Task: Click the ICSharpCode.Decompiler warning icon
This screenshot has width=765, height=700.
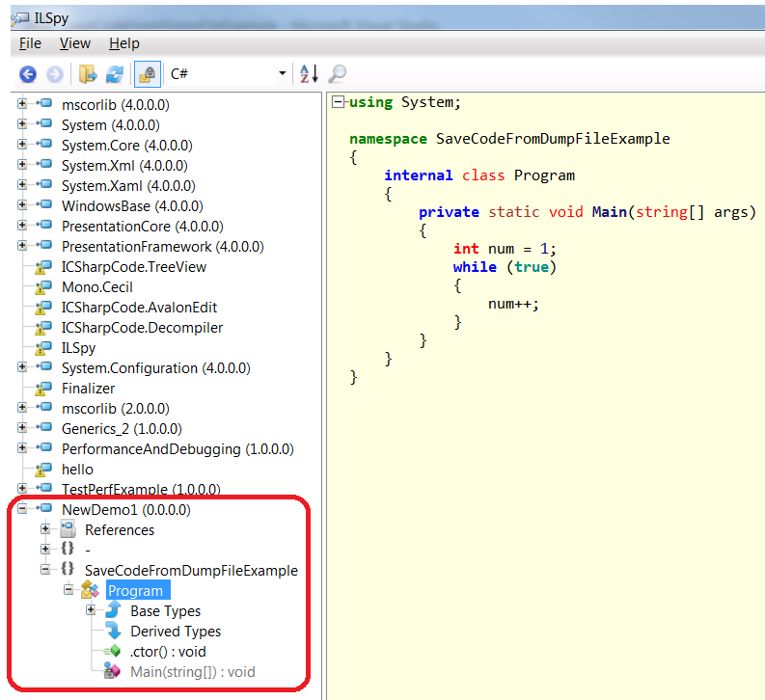Action: (43, 328)
